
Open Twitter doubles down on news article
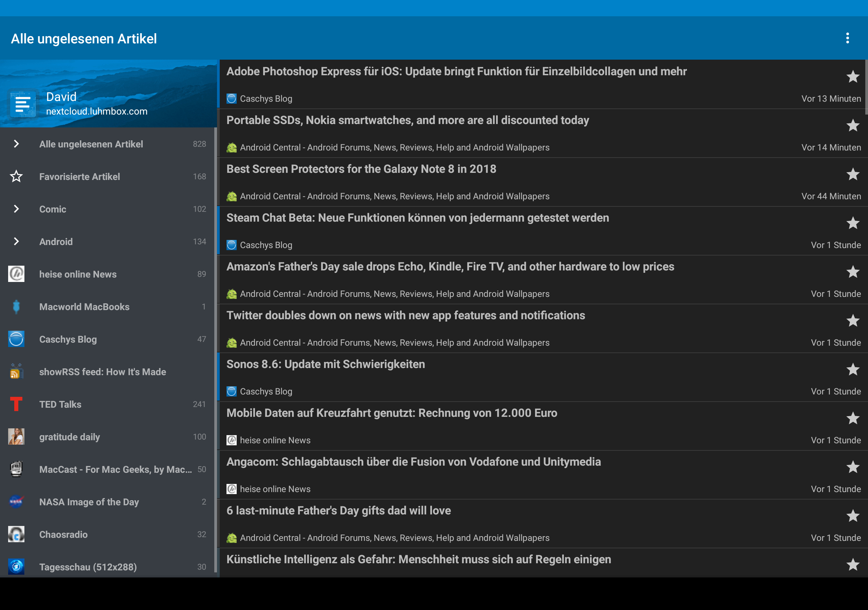point(405,315)
